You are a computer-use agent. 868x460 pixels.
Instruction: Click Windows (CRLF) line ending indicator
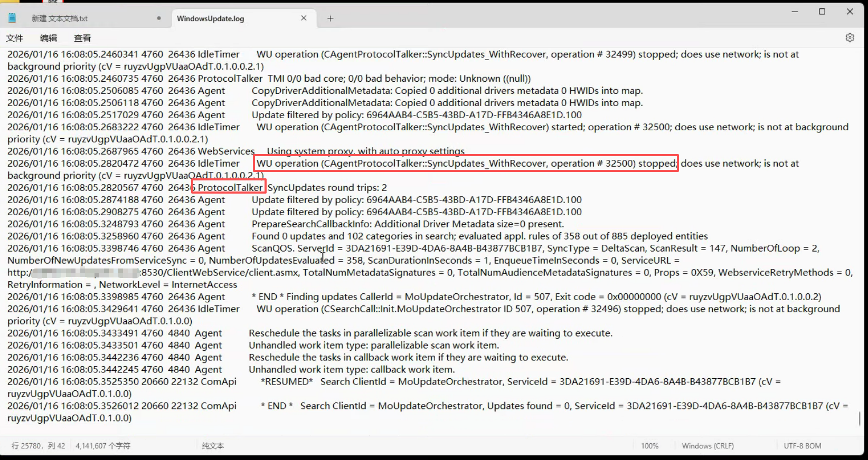tap(707, 446)
